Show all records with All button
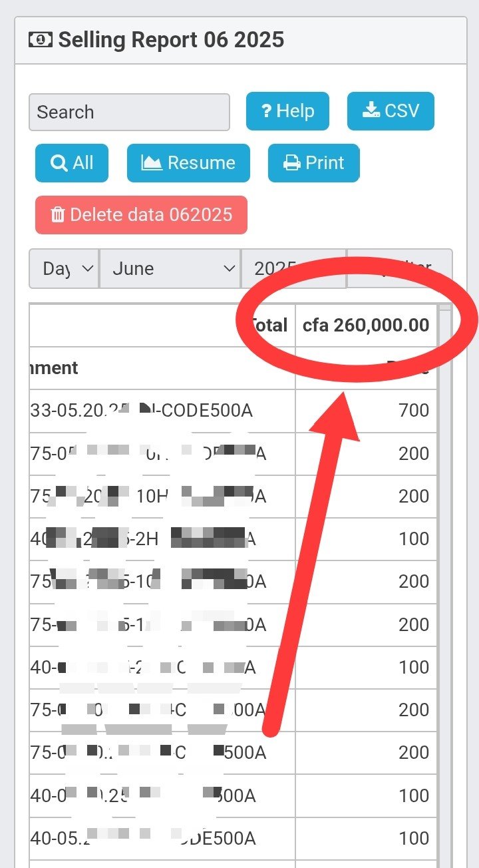The height and width of the screenshot is (868, 479). (72, 163)
